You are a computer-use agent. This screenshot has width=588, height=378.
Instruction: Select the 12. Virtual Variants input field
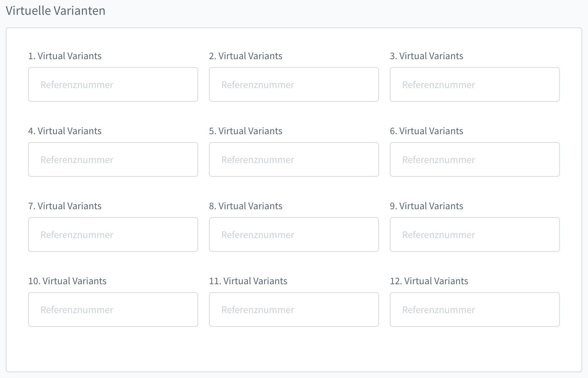[475, 309]
